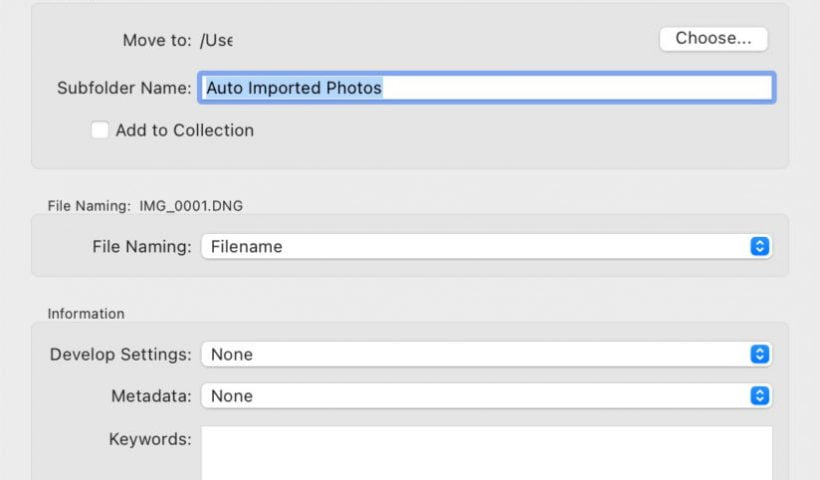Viewport: 820px width, 480px height.
Task: Click the Subfolder Name text field
Action: [486, 88]
